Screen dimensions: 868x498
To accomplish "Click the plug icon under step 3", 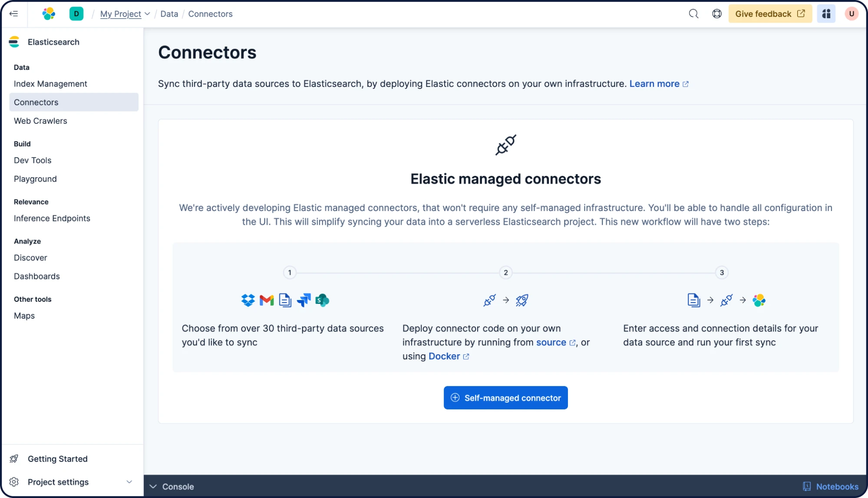I will (x=726, y=300).
